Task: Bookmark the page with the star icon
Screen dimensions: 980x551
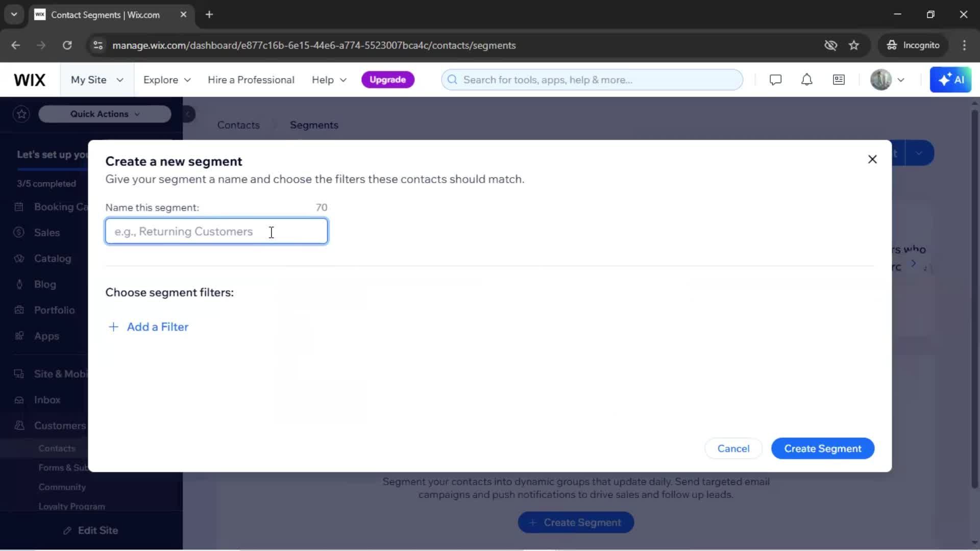Action: [x=854, y=45]
